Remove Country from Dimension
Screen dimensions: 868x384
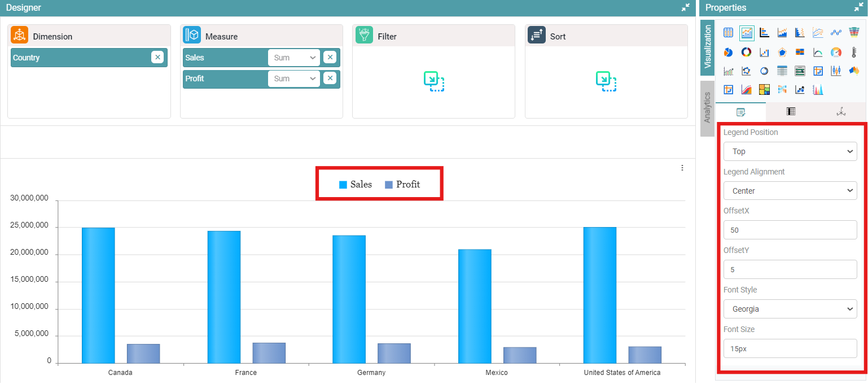click(x=157, y=58)
